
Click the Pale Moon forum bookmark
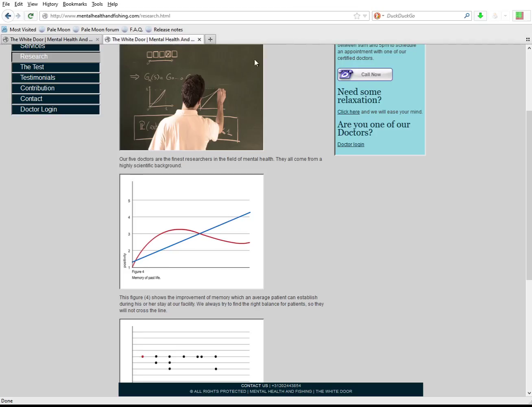point(100,30)
